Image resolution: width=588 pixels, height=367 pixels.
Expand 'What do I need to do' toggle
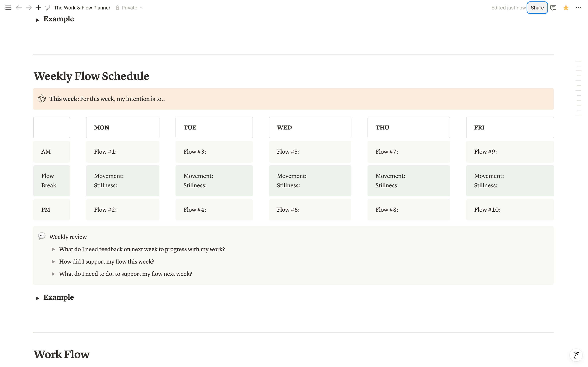pyautogui.click(x=53, y=274)
